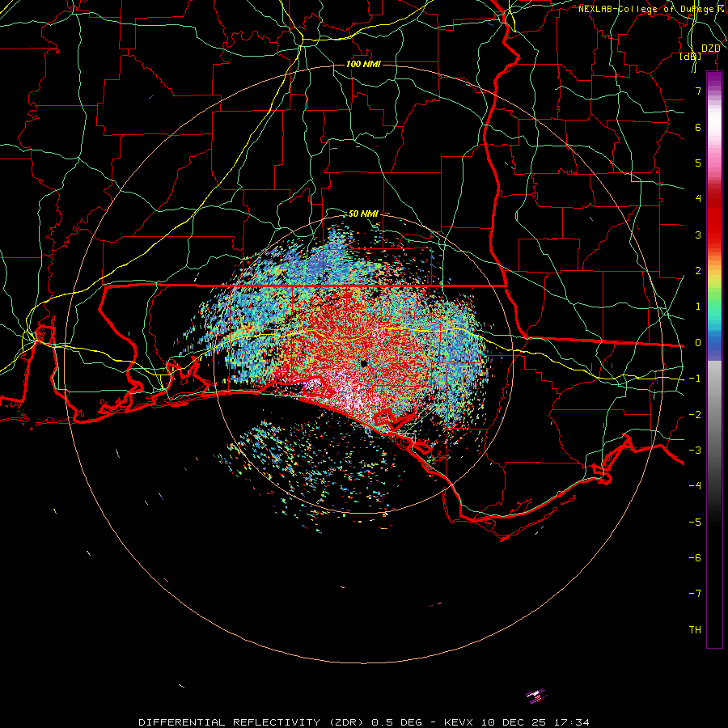Click the KEVX station identifier in caption
The width and height of the screenshot is (728, 728).
coord(459,722)
